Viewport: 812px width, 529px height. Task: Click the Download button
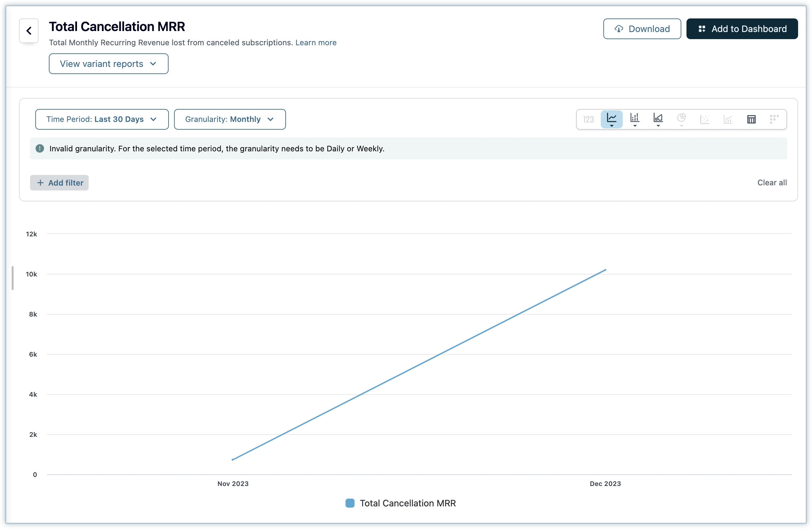tap(642, 29)
